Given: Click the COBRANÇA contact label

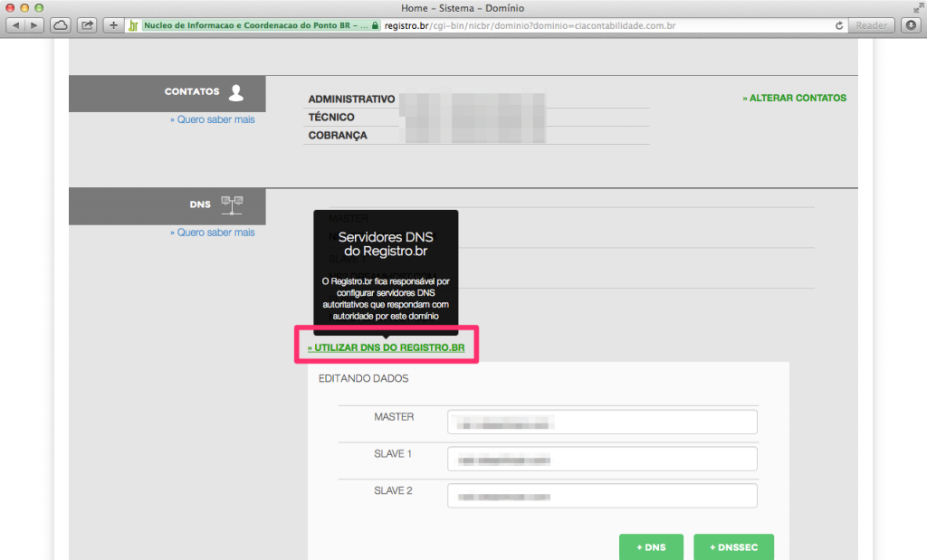Looking at the screenshot, I should click(338, 136).
